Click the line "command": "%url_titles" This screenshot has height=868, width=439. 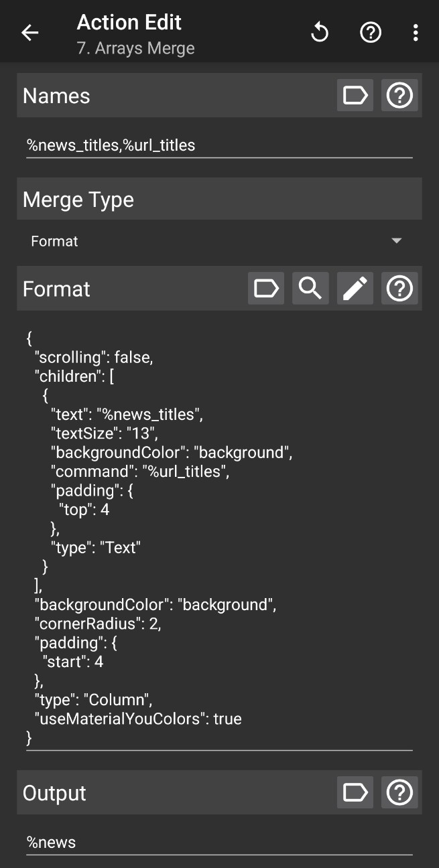pos(140,472)
